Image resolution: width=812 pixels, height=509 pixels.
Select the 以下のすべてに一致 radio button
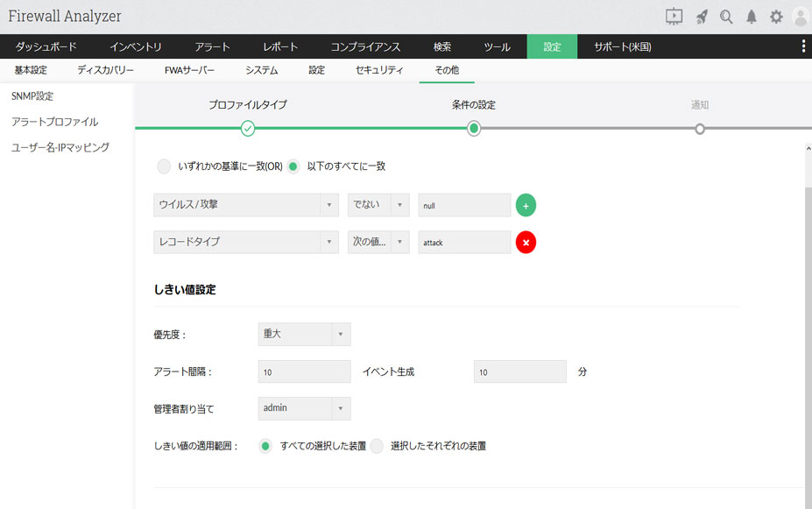[293, 166]
